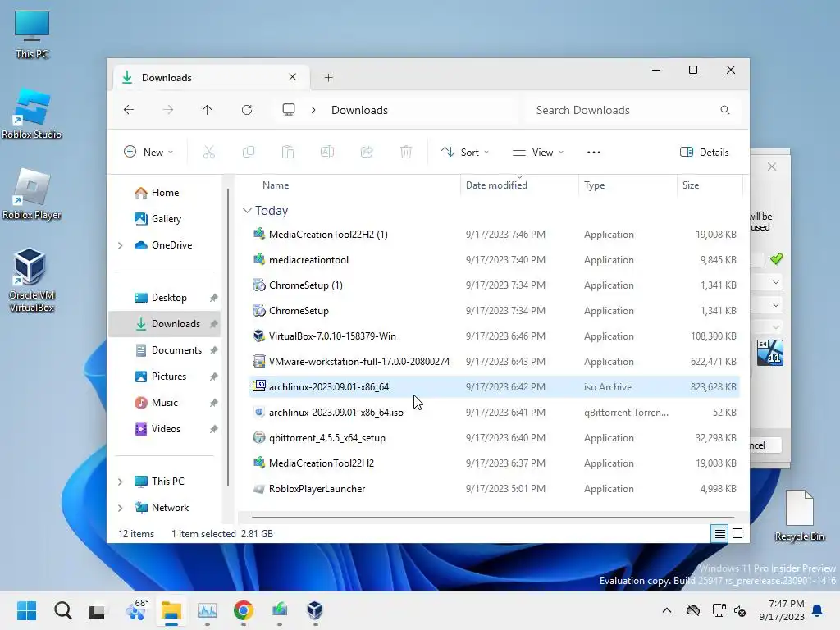Expand Network in navigation pane
The width and height of the screenshot is (840, 630).
120,508
